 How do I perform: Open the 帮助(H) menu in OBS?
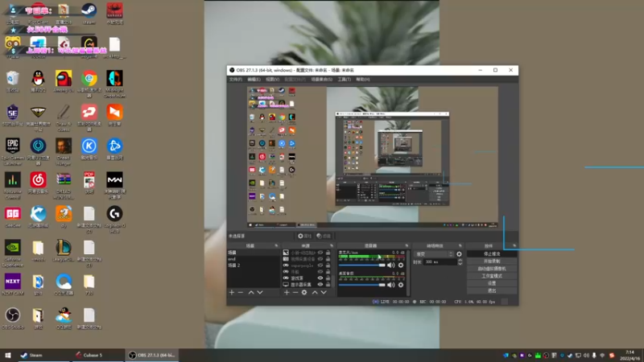[x=363, y=79]
